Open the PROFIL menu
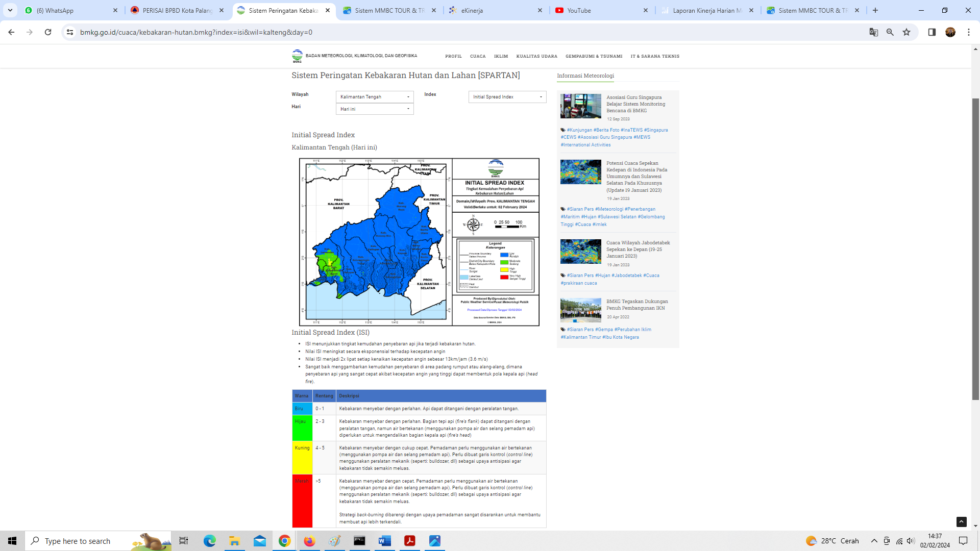Viewport: 980px width, 551px height. [453, 57]
